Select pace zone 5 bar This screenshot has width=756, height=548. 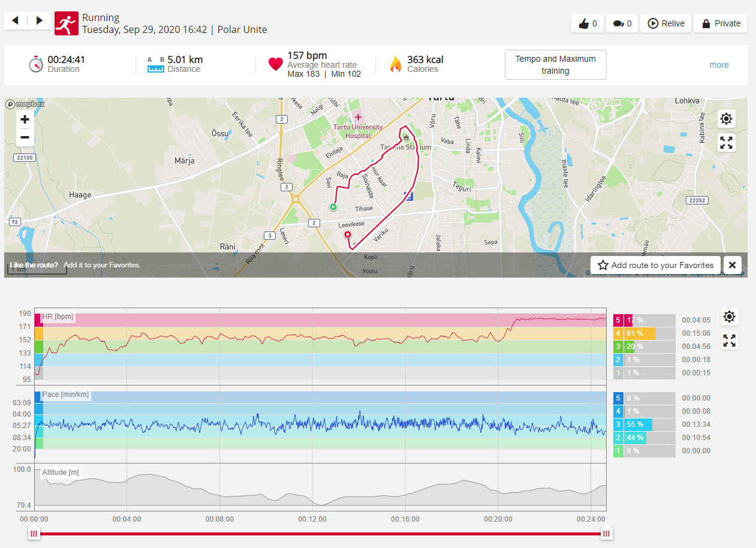644,398
